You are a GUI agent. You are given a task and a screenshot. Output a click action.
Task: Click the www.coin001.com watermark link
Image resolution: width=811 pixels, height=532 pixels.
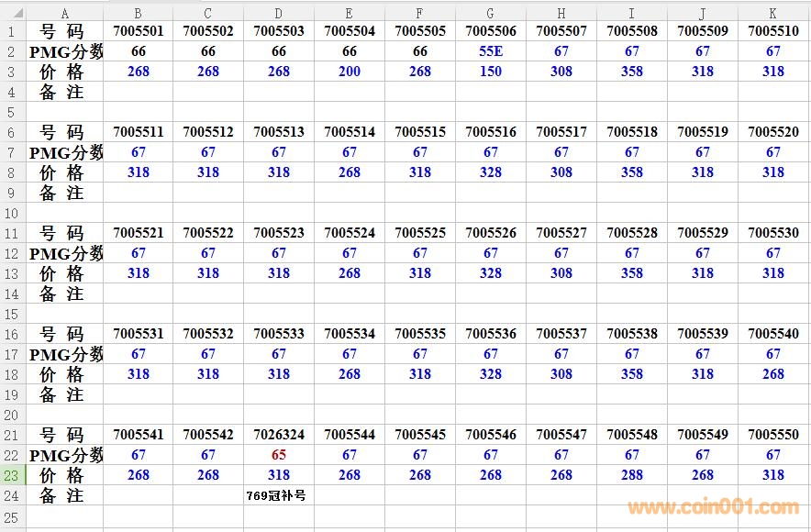(x=713, y=507)
